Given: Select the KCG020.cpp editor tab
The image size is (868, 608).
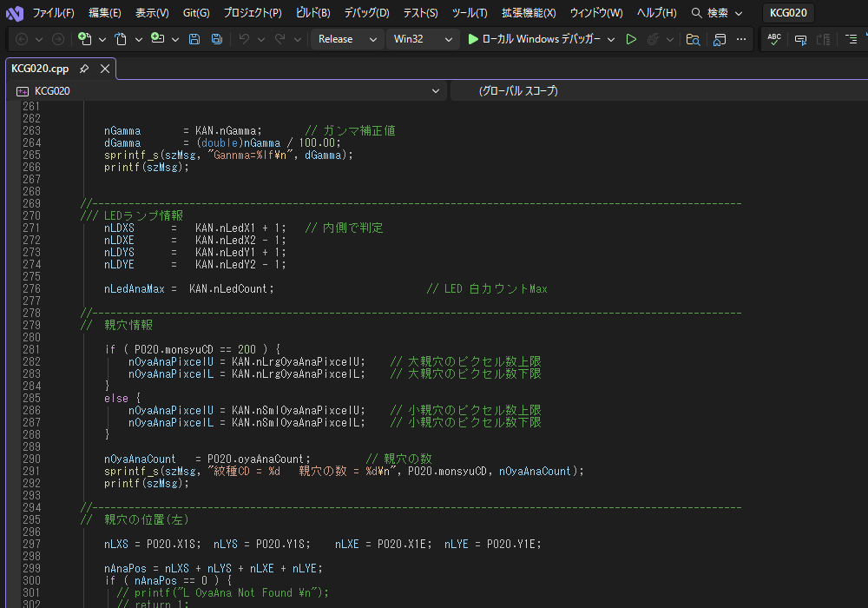Looking at the screenshot, I should [40, 69].
